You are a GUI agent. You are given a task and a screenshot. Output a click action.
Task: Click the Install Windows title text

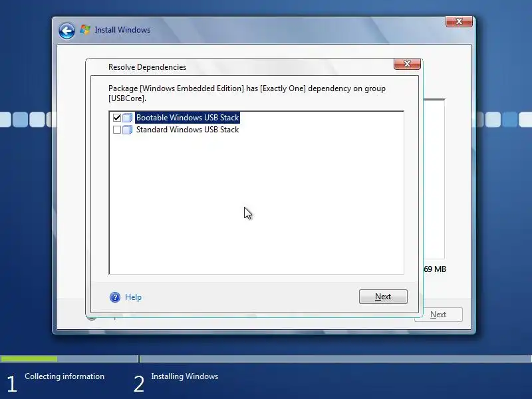pyautogui.click(x=122, y=30)
